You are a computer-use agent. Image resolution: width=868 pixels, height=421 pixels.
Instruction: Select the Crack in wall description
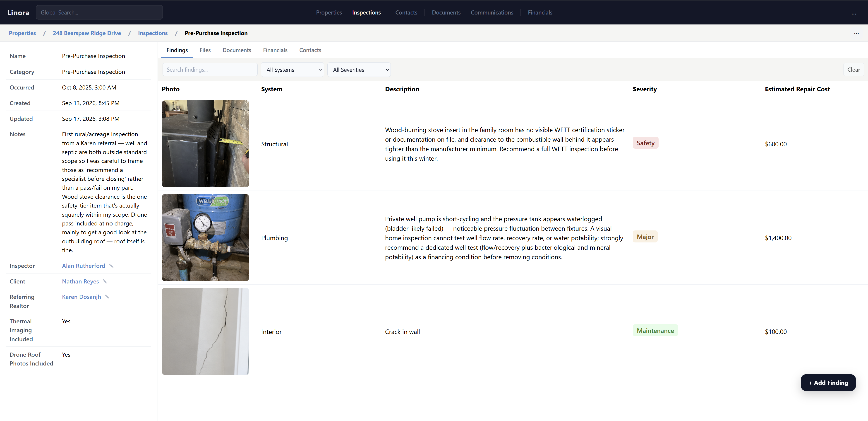coord(402,331)
